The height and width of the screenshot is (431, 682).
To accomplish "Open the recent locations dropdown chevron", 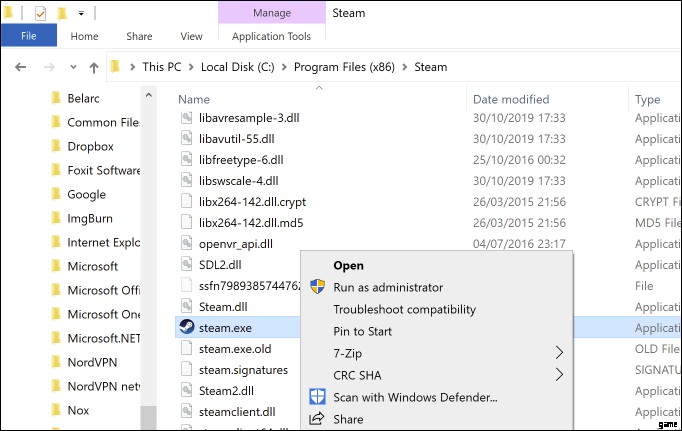I will point(71,68).
